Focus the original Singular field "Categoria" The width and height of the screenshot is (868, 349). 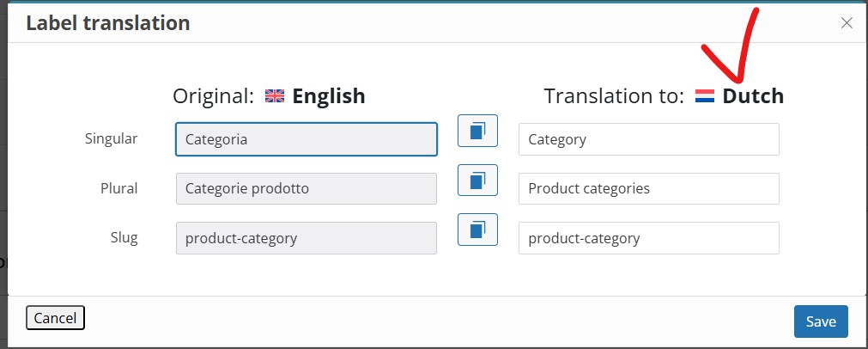[x=307, y=139]
